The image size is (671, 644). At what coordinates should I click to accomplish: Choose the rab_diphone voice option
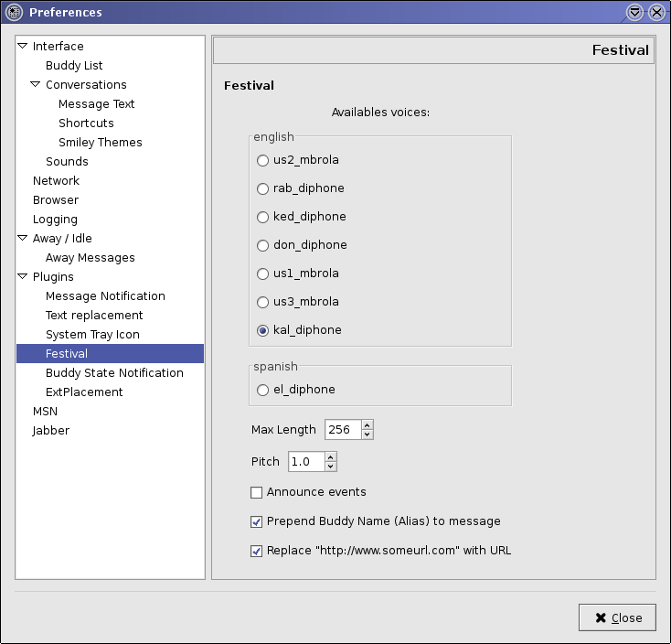click(x=263, y=188)
